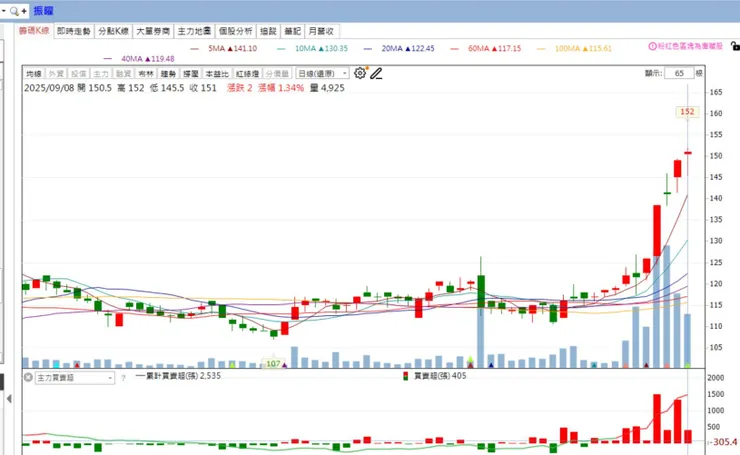Open the 日線(還原) period dropdown

322,74
